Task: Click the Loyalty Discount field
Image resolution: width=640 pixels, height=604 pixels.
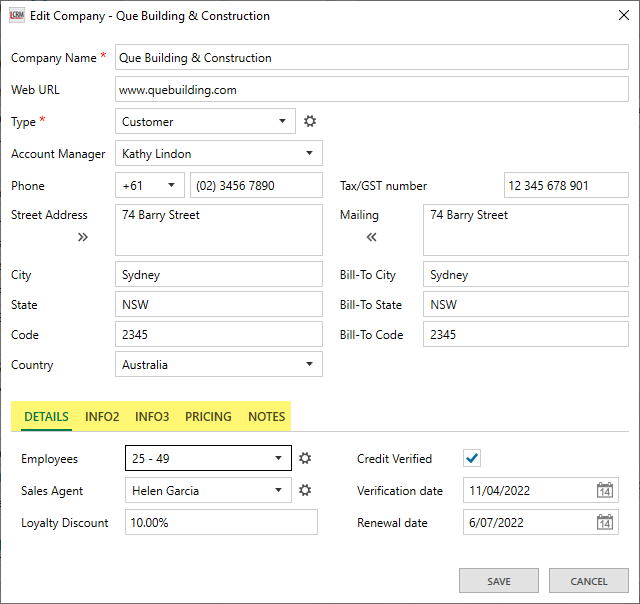Action: pos(221,523)
